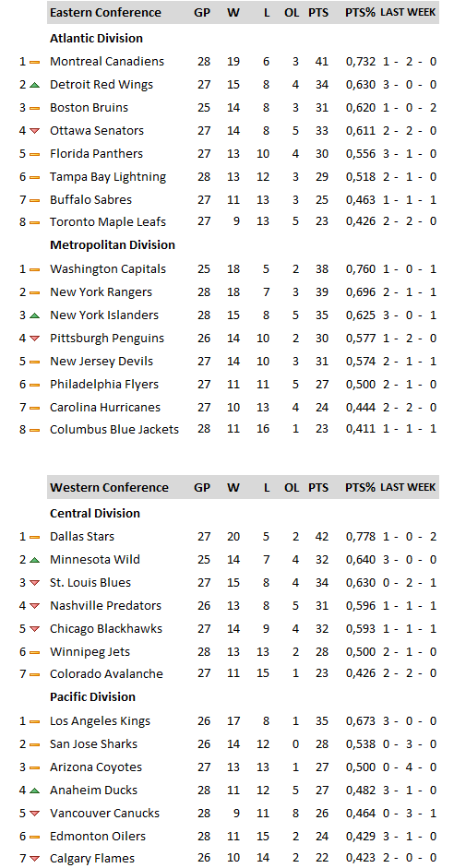The image size is (454, 868).
Task: Click red down arrow beside Vancouver Canucks
Action: 35,814
